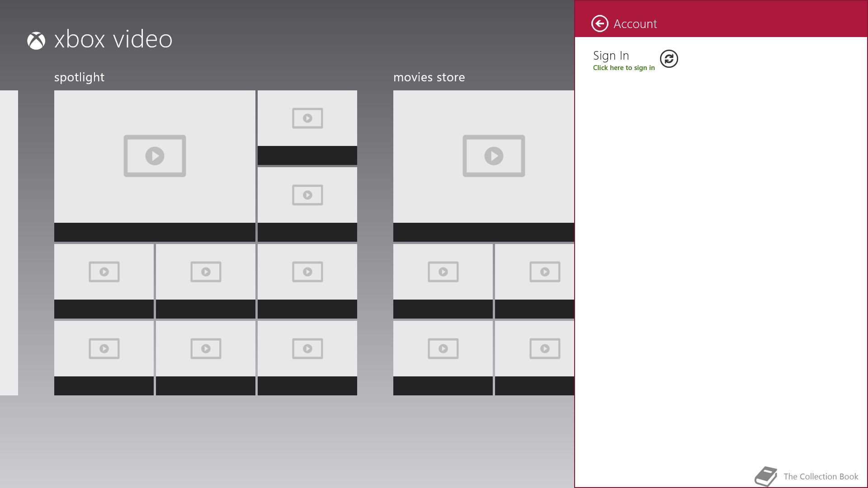Click the refresh icon next to Sign In
The image size is (868, 488).
point(669,59)
